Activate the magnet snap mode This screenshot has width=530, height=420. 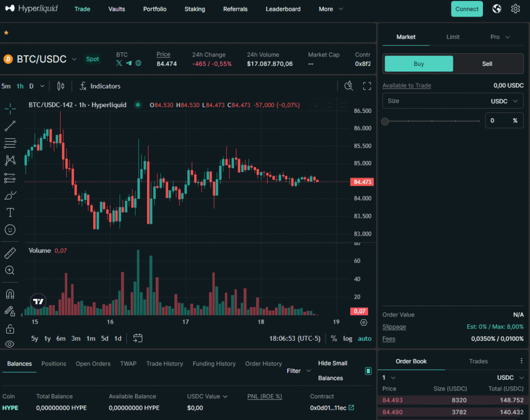coord(10,294)
